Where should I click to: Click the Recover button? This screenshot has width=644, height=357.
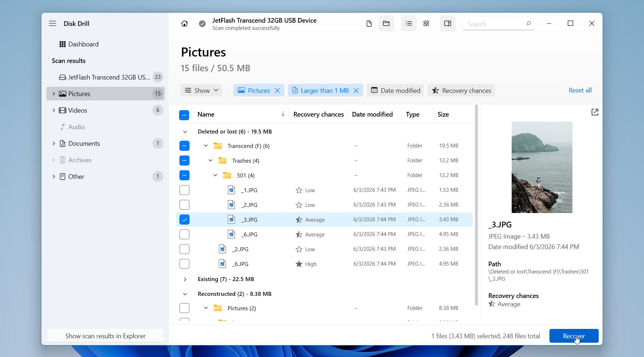point(574,336)
